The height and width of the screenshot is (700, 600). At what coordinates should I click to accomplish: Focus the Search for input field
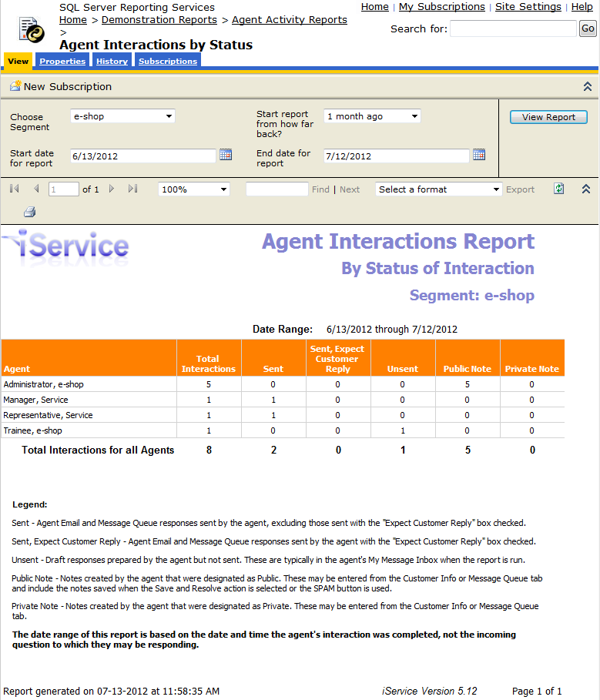coord(514,28)
